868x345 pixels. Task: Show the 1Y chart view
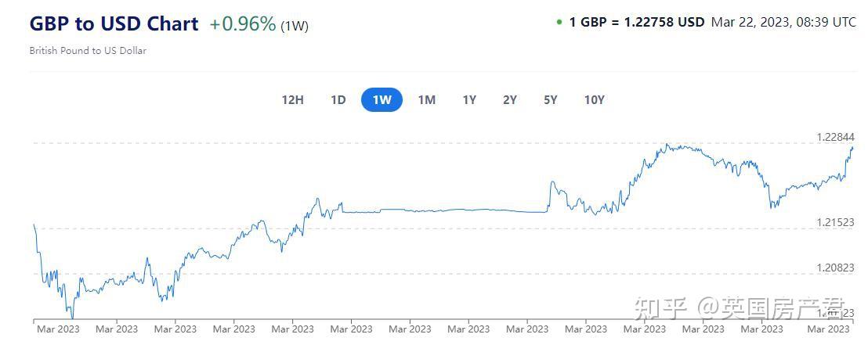tap(469, 100)
